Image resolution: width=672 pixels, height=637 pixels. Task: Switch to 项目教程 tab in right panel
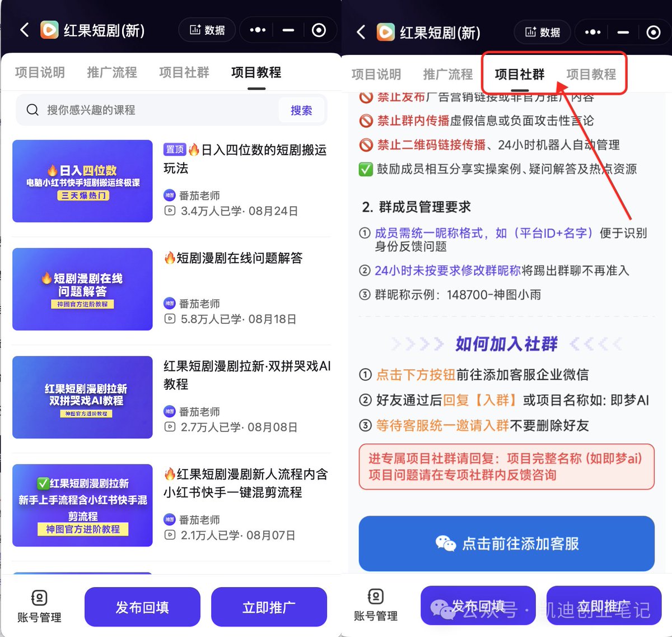click(x=591, y=75)
